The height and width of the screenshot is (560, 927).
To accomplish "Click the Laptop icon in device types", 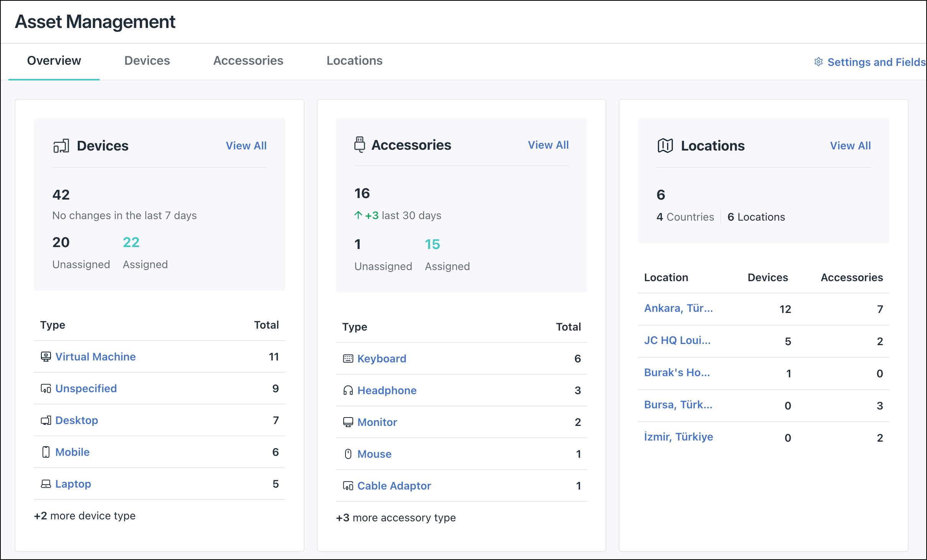I will [46, 484].
